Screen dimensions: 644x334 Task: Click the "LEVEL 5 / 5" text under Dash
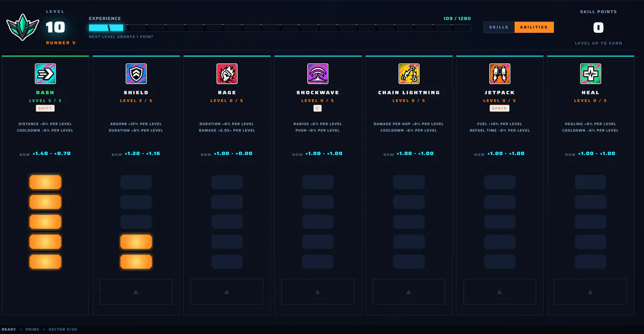point(45,100)
